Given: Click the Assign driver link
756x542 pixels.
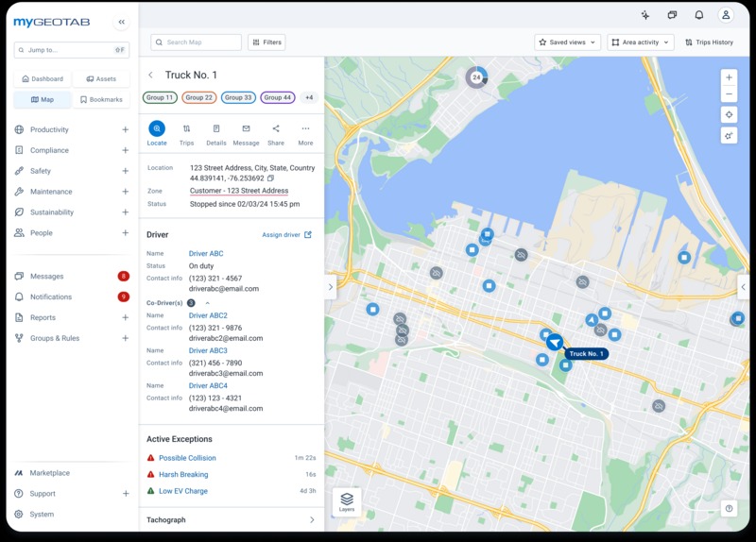Looking at the screenshot, I should [x=287, y=235].
